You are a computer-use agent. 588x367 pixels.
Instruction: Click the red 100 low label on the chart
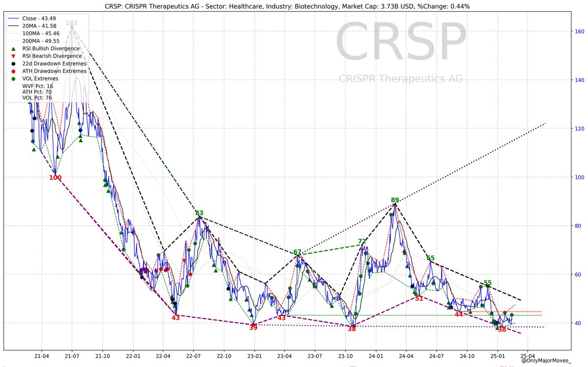click(55, 178)
